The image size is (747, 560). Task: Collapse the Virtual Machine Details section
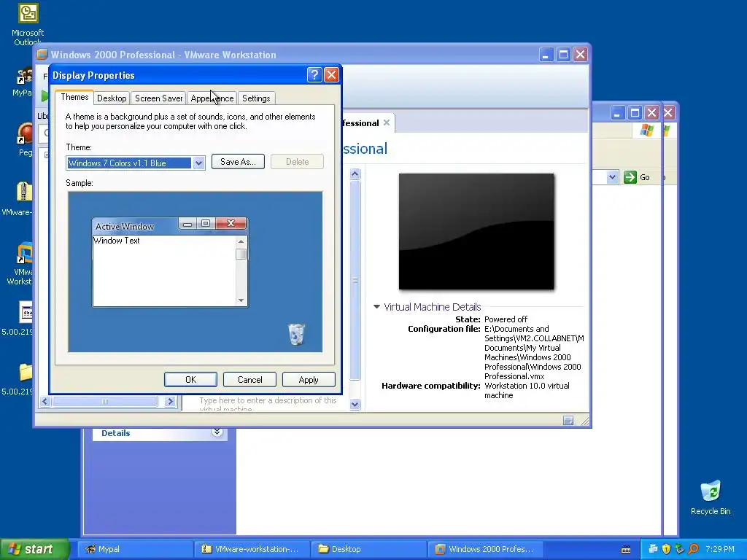377,307
